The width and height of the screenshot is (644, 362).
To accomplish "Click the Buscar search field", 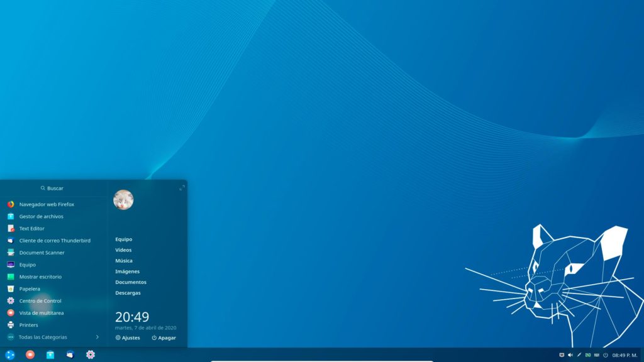I will tap(53, 188).
